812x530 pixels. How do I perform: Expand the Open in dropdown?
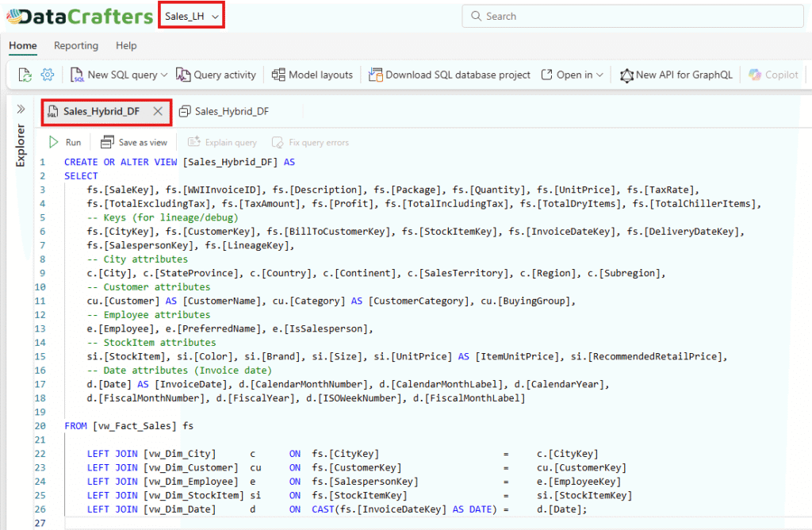tap(599, 75)
